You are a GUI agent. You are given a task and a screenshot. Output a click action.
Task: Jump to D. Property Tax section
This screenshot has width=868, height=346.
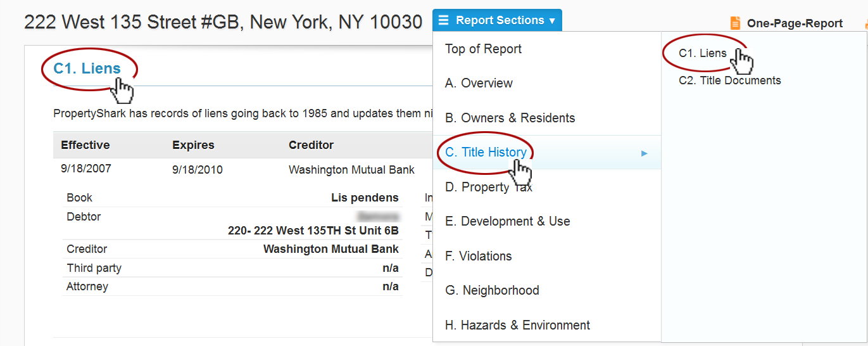(488, 187)
